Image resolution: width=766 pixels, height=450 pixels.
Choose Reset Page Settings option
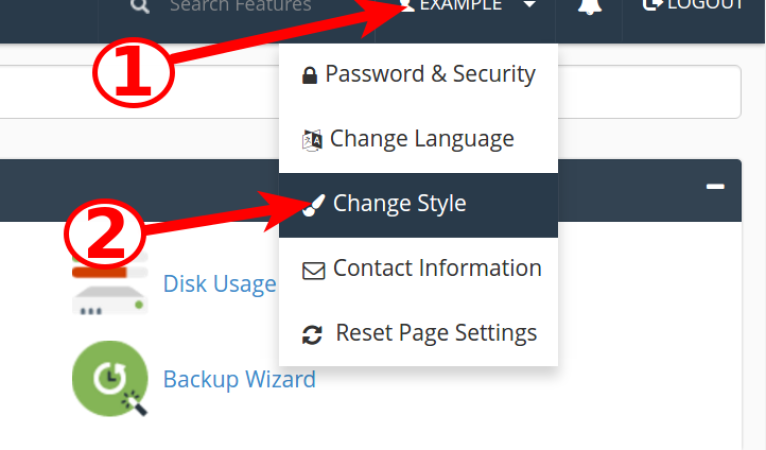pyautogui.click(x=418, y=334)
